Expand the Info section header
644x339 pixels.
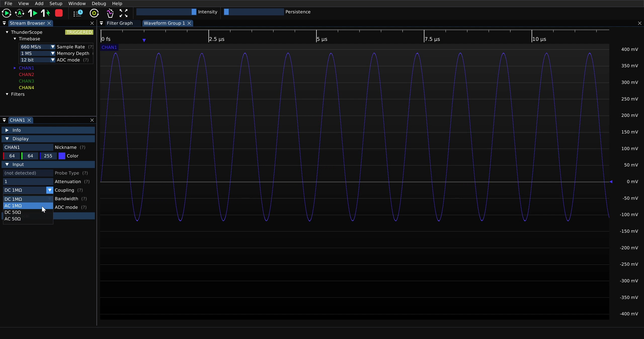48,130
